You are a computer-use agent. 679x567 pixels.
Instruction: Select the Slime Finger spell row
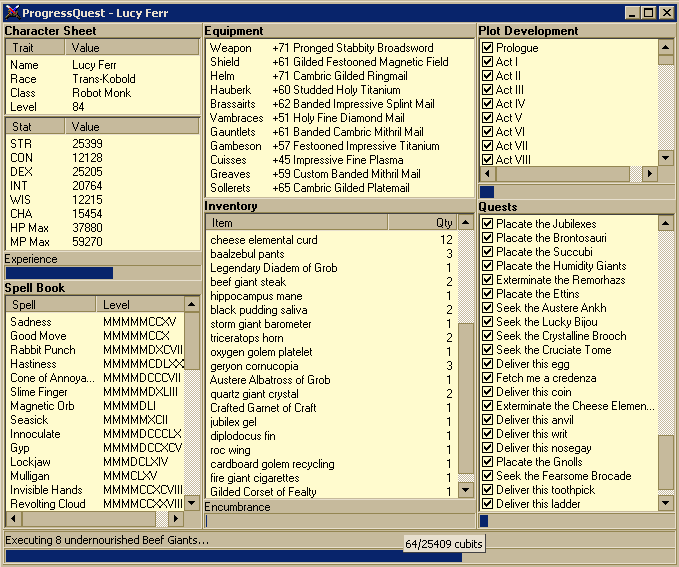[x=95, y=392]
